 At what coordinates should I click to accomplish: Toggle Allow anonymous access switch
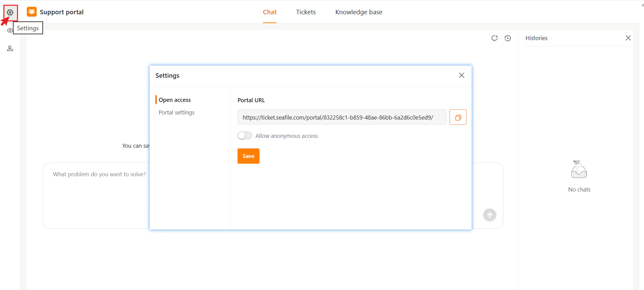245,136
